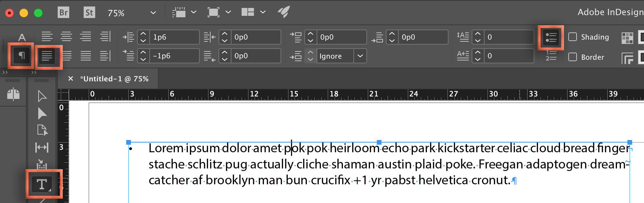Viewport: 644px width, 203px height.
Task: Place the cursor in the word "Lorem"
Action: pos(166,148)
